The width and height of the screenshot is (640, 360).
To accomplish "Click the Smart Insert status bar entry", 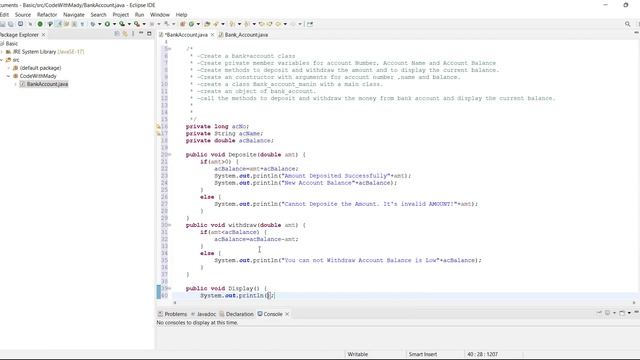I will (x=423, y=354).
